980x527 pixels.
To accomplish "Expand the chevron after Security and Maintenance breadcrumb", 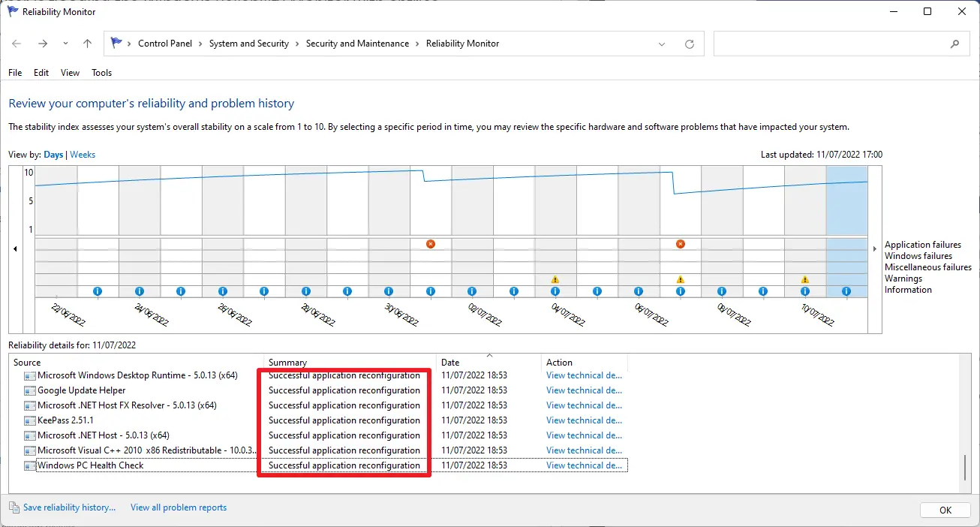I will [x=418, y=44].
